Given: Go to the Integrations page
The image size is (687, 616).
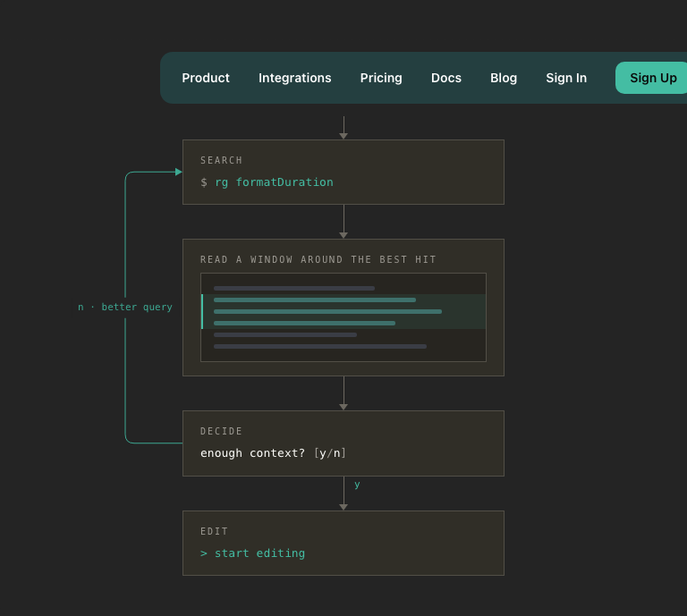Looking at the screenshot, I should coord(295,78).
